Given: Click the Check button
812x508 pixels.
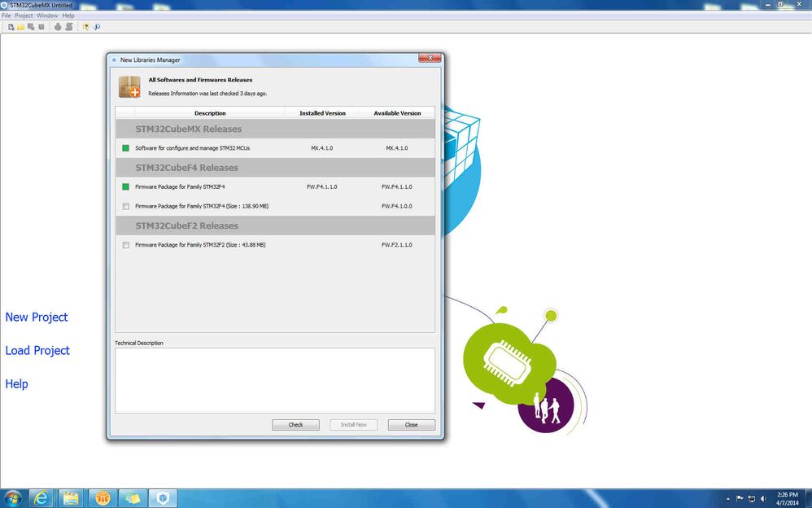Looking at the screenshot, I should click(x=295, y=424).
